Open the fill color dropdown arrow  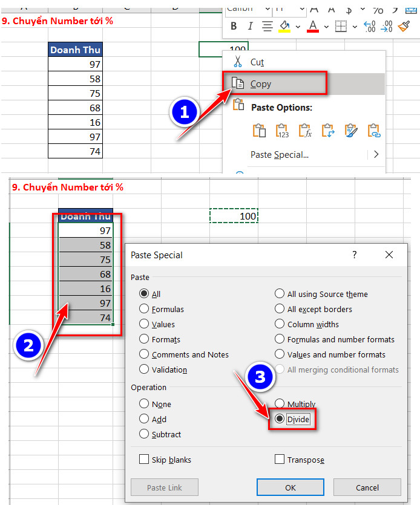pyautogui.click(x=298, y=27)
